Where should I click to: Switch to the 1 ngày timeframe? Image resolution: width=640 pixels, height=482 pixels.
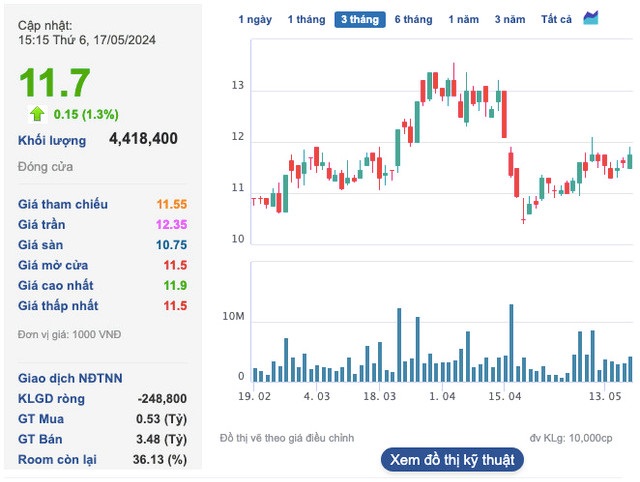[254, 20]
